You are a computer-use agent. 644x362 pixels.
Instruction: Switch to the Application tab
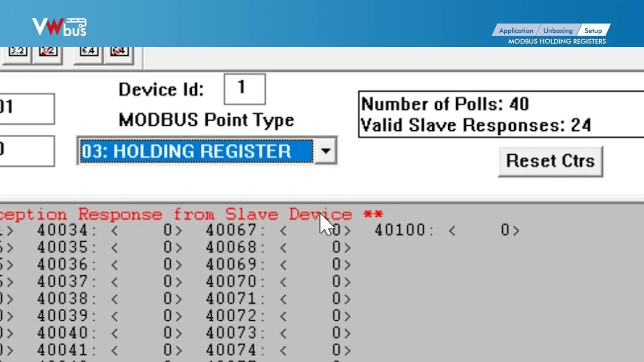pyautogui.click(x=516, y=31)
